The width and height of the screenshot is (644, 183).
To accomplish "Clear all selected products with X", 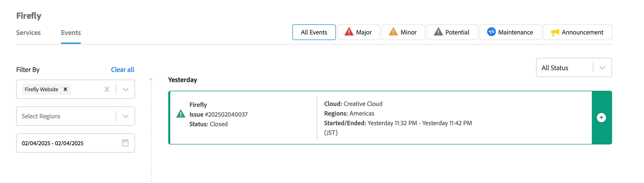I will 107,89.
